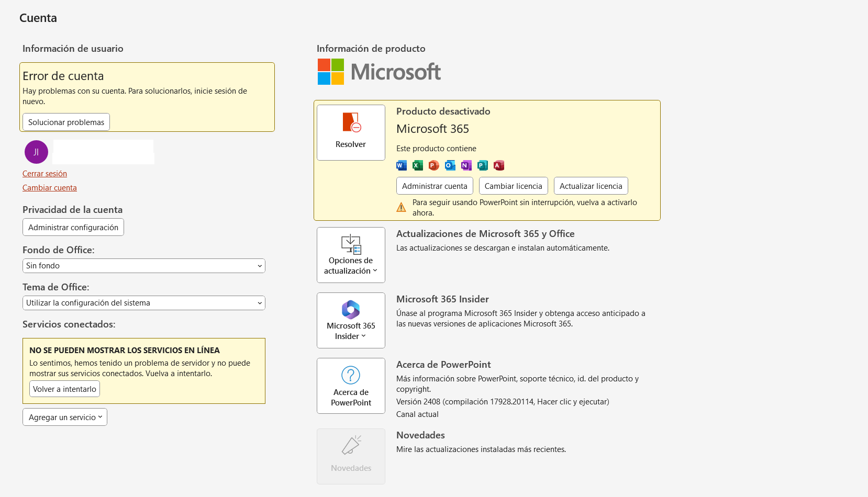
Task: Click the Producto desactivado text
Action: tap(443, 111)
